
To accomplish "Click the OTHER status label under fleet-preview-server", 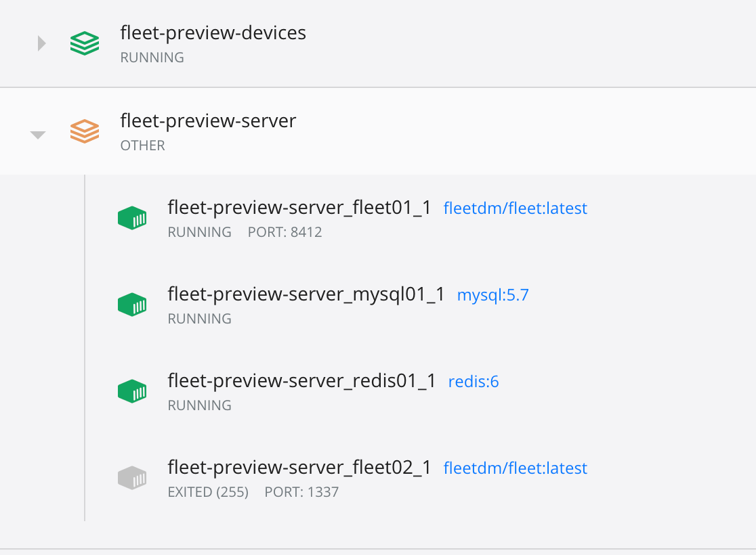I will (142, 146).
